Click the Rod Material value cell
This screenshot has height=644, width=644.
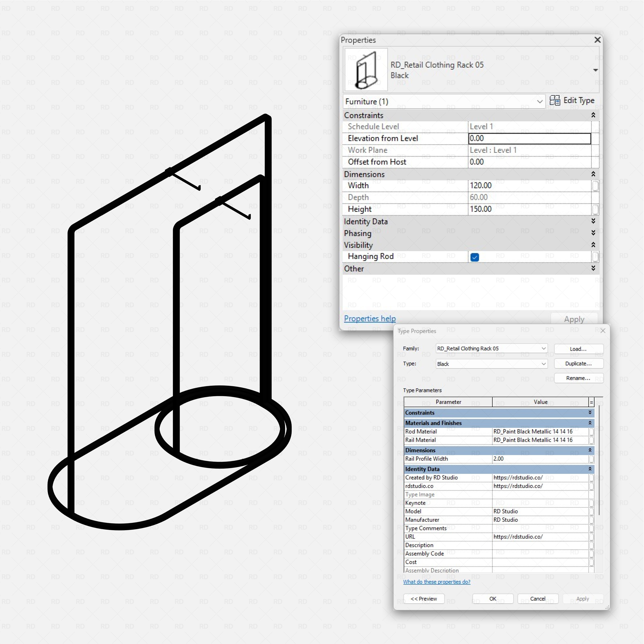coord(540,431)
